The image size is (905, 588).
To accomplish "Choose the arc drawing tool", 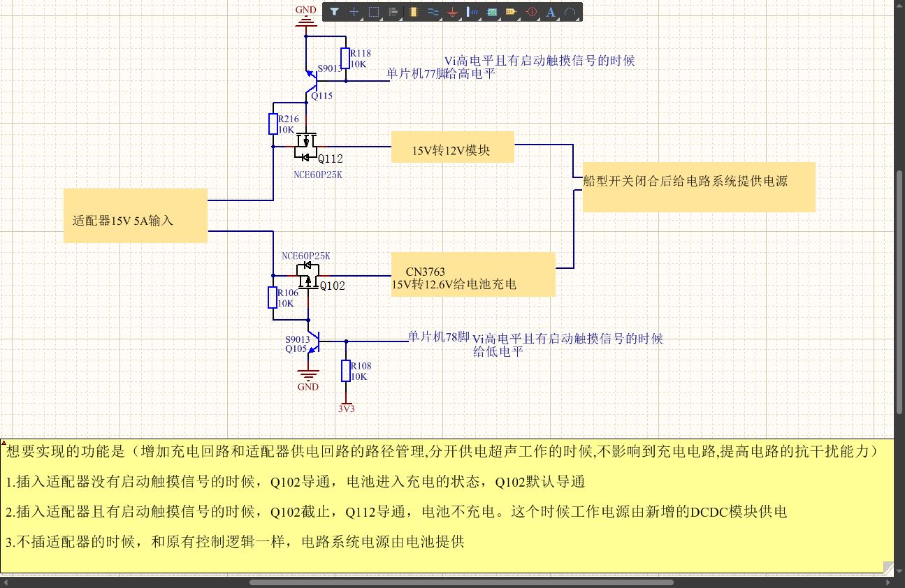I will point(570,12).
